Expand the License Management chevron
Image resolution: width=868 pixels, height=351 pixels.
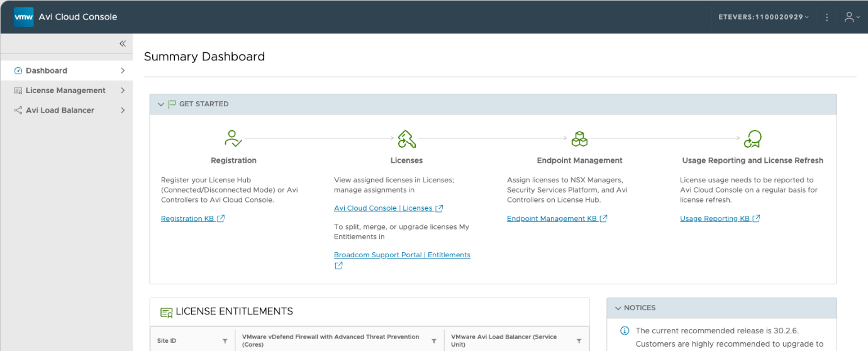pyautogui.click(x=123, y=91)
